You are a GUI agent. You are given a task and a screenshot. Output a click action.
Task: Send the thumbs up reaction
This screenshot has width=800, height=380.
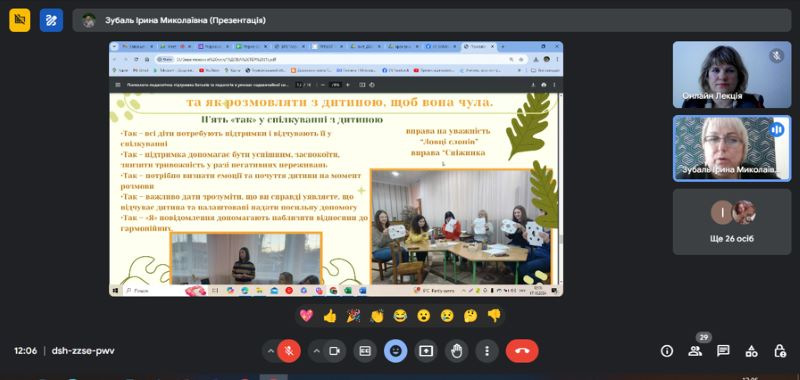click(x=330, y=316)
